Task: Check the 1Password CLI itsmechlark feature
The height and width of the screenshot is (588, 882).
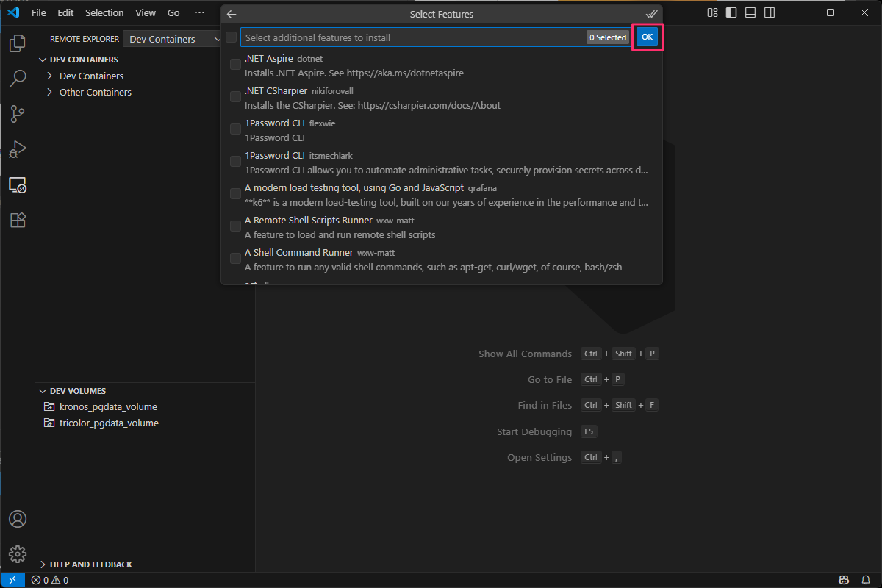Action: [x=235, y=162]
